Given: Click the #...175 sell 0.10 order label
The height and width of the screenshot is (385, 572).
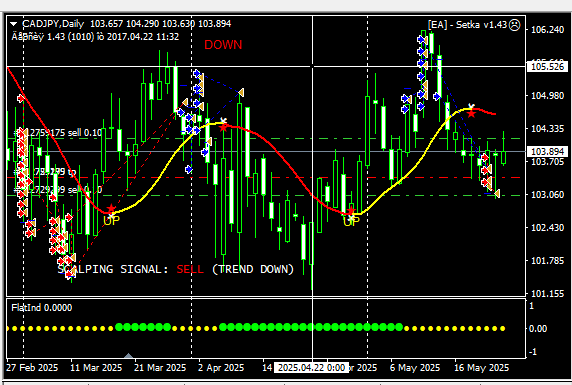Looking at the screenshot, I should click(58, 133).
